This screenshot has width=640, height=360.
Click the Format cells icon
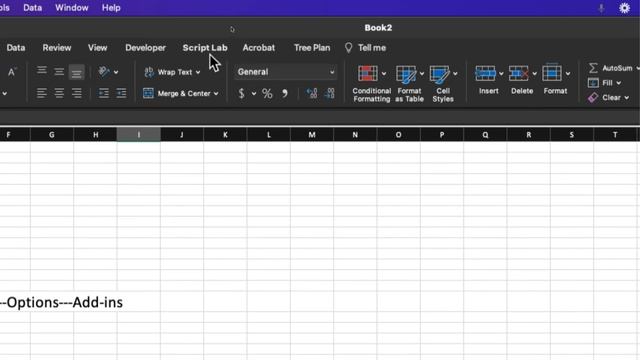tap(552, 73)
